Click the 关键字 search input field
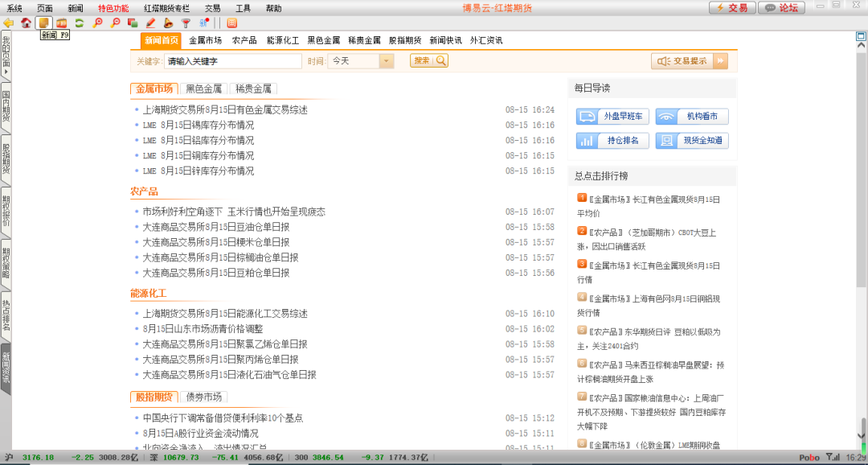Viewport: 868px width, 465px height. coord(233,61)
